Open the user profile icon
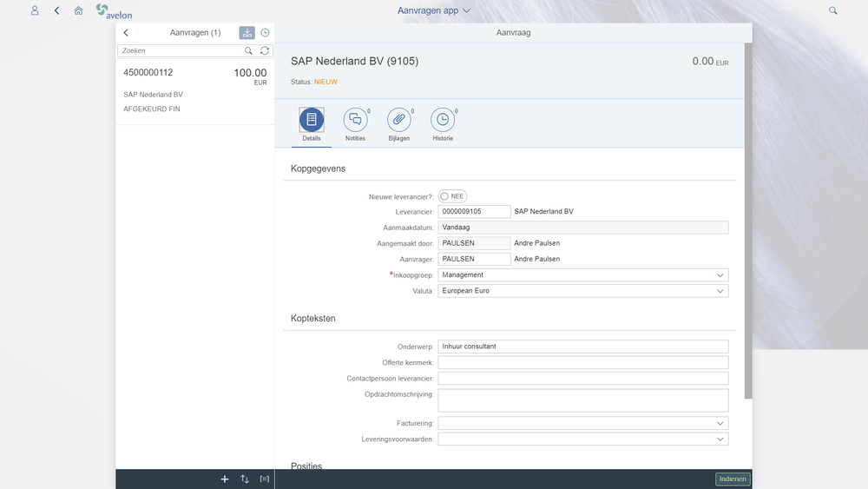This screenshot has width=868, height=489. (35, 10)
